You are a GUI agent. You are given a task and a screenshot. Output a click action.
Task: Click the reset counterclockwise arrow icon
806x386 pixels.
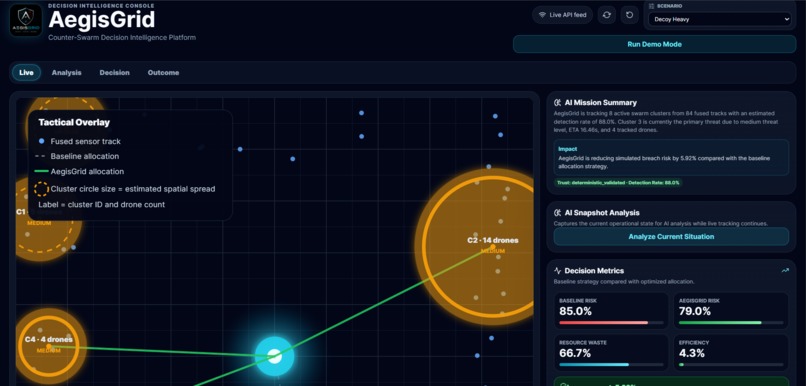630,15
